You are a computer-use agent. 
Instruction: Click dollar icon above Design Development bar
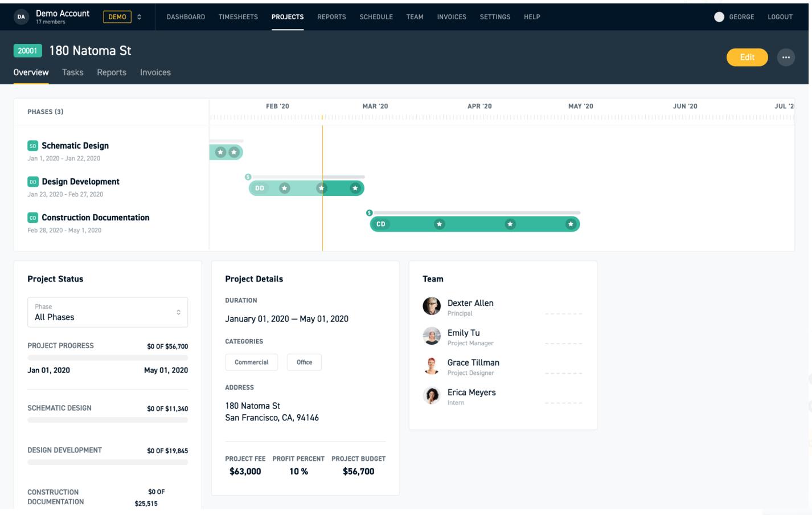point(248,177)
